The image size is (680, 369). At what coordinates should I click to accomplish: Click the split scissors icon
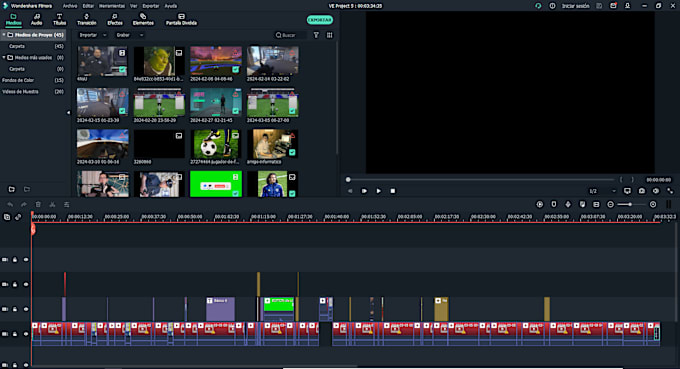52,205
